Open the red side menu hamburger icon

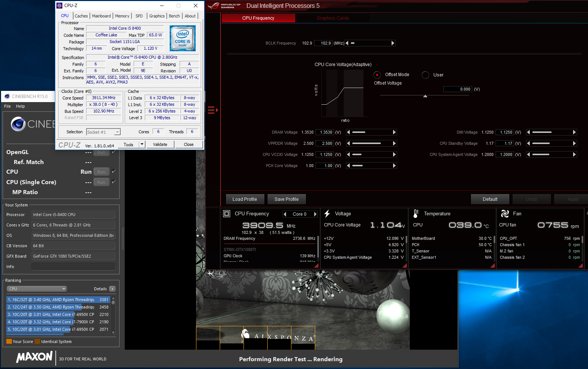pos(213,110)
